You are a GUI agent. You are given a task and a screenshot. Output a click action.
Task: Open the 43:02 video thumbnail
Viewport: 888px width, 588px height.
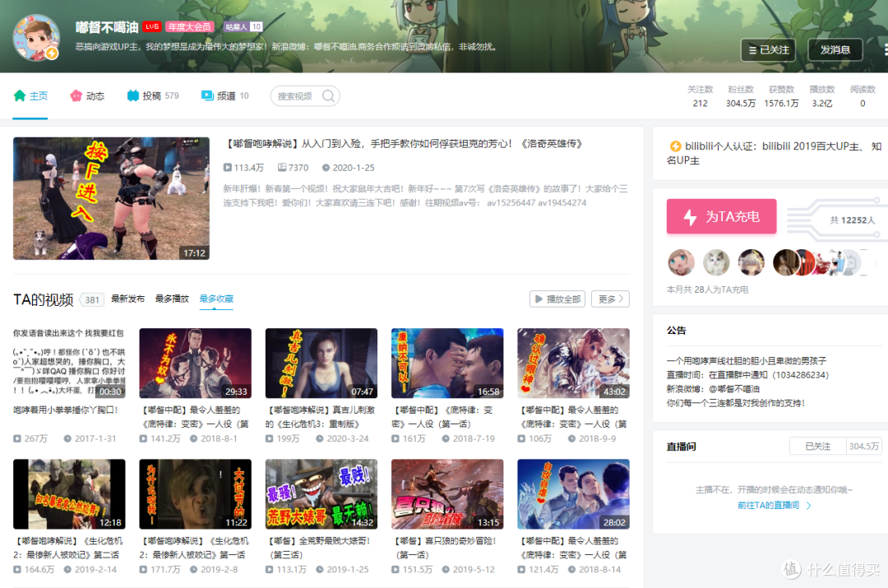[573, 363]
